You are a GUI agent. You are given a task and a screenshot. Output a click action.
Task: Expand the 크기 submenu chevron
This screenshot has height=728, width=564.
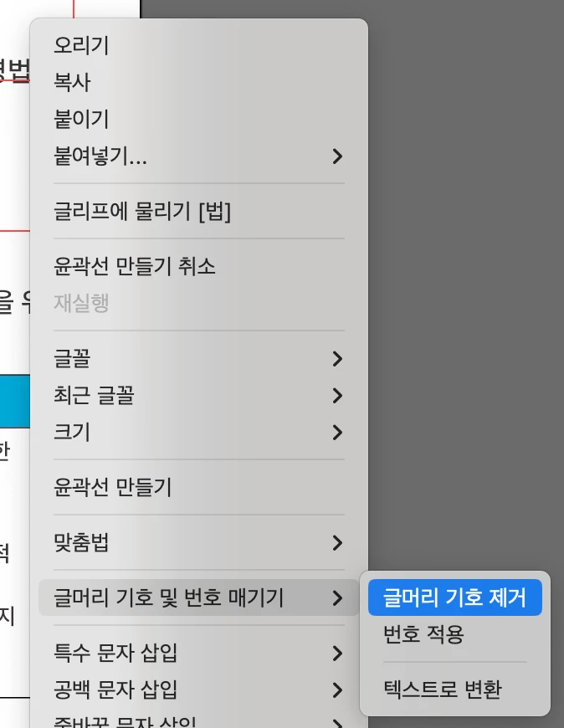tap(337, 433)
